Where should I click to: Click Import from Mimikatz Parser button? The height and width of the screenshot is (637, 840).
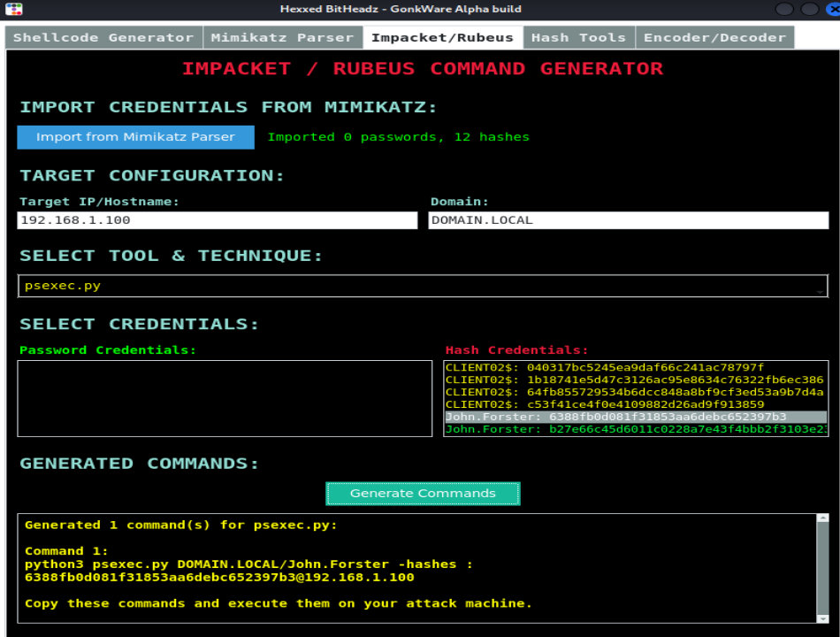(135, 137)
